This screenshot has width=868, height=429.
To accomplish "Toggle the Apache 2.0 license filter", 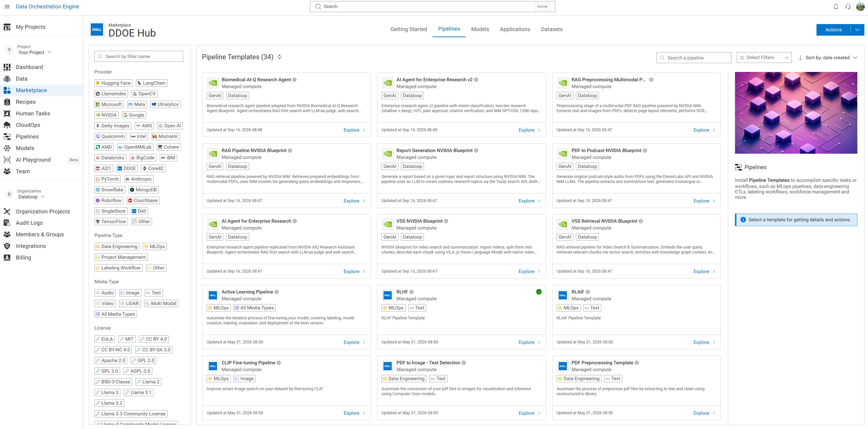I will pyautogui.click(x=111, y=360).
